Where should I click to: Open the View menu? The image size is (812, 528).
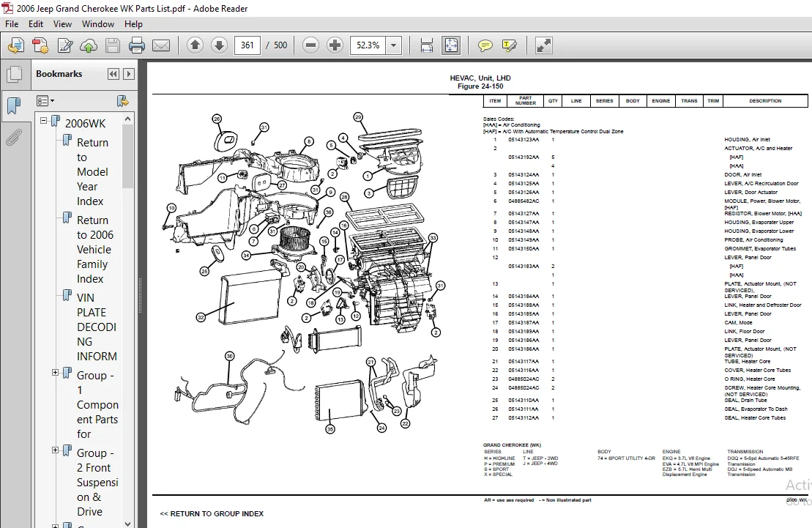tap(63, 24)
